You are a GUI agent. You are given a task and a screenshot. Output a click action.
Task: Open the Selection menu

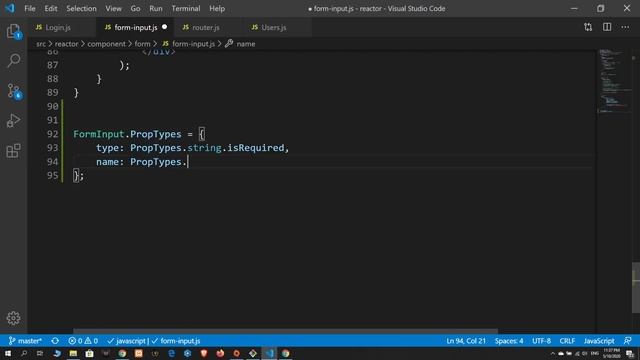[81, 9]
